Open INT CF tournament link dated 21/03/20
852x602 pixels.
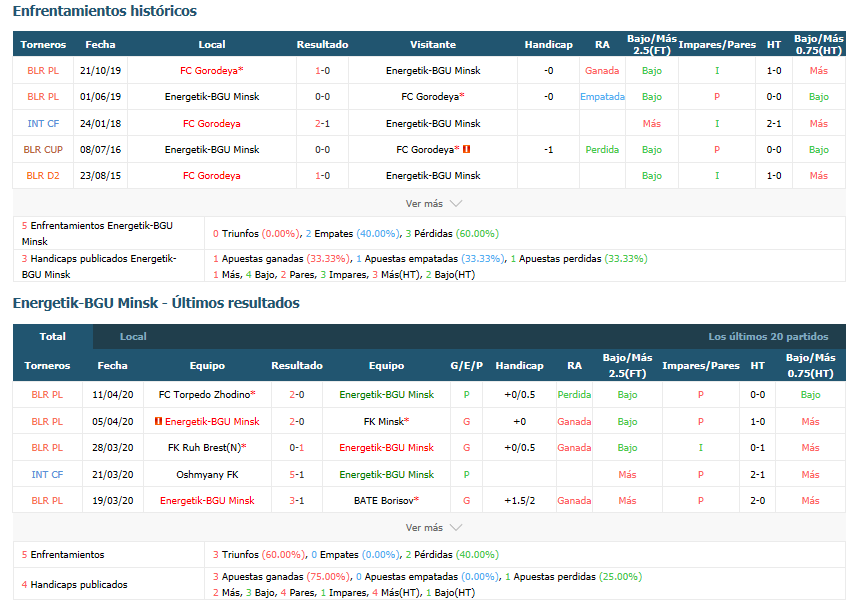tap(47, 474)
